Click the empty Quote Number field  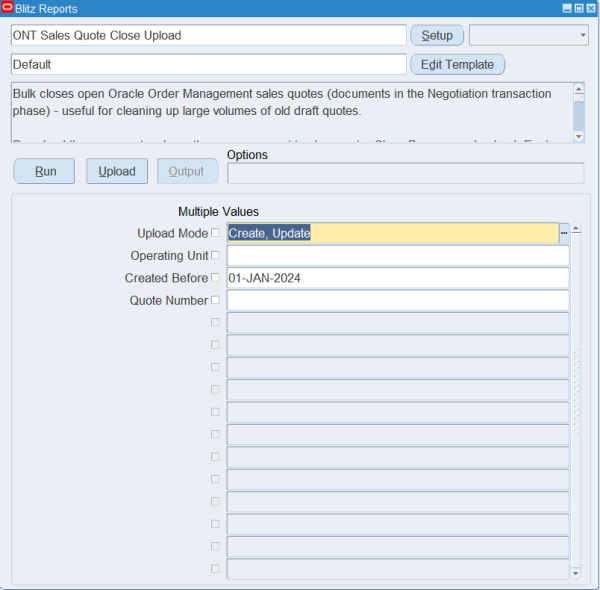(x=398, y=300)
